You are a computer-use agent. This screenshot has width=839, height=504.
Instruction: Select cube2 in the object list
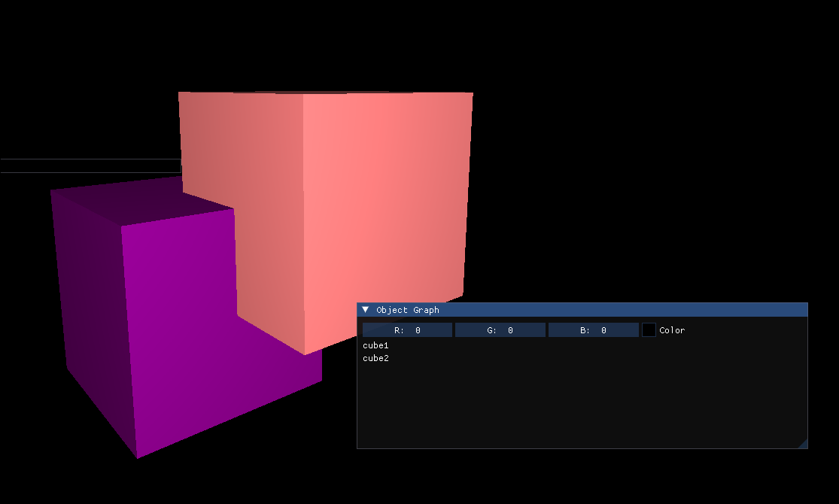click(x=375, y=358)
